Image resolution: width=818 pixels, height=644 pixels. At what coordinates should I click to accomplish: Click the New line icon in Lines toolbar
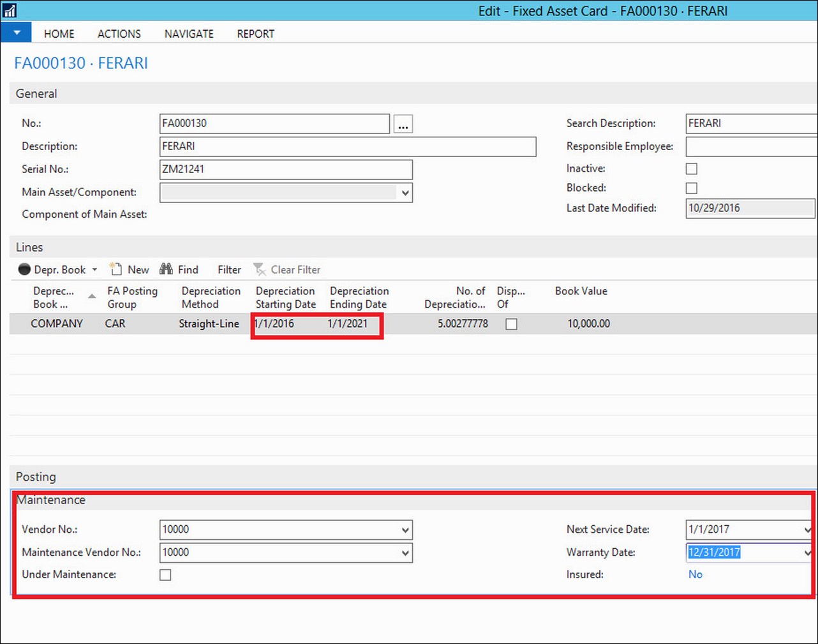115,269
